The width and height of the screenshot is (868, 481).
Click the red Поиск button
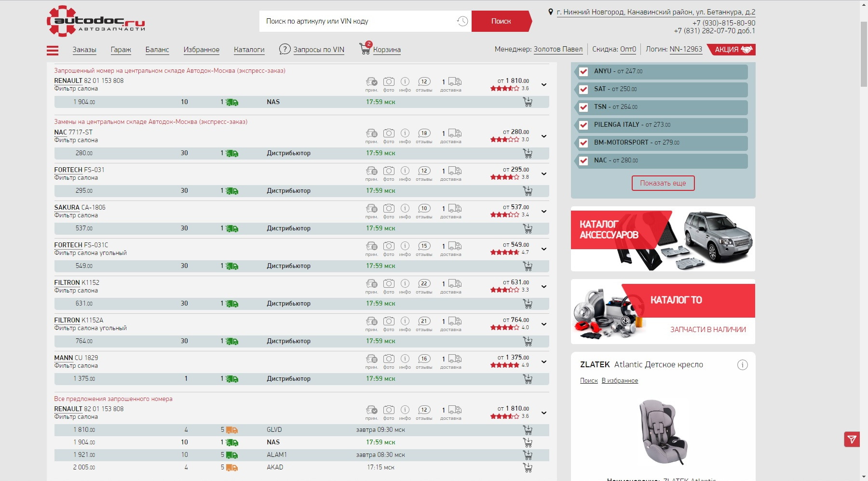tap(501, 21)
